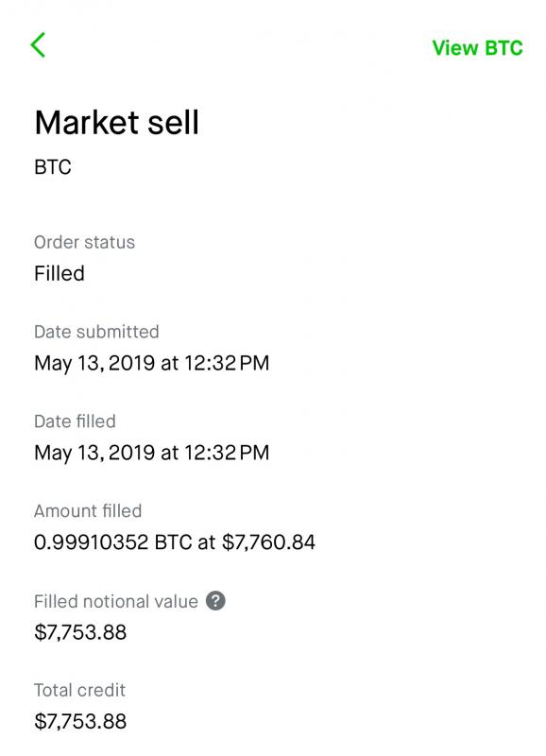The image size is (546, 756).
Task: Tap the 12:32 PM in Date filled
Action: pos(227,453)
